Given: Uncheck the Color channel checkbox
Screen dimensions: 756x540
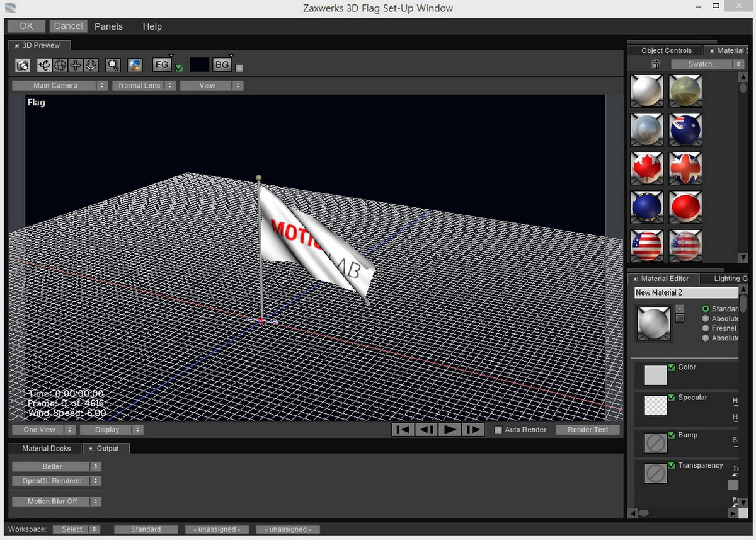Looking at the screenshot, I should [672, 367].
